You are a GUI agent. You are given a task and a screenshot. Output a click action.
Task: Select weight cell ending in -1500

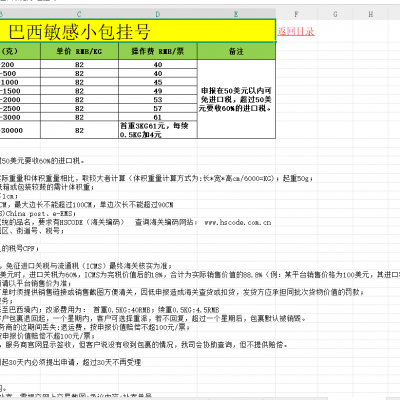pyautogui.click(x=20, y=91)
